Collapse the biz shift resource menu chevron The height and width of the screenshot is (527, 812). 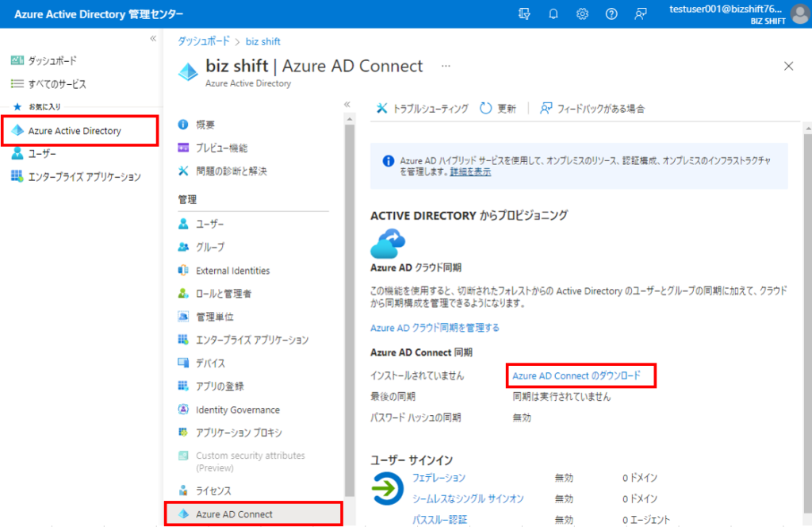[x=347, y=104]
